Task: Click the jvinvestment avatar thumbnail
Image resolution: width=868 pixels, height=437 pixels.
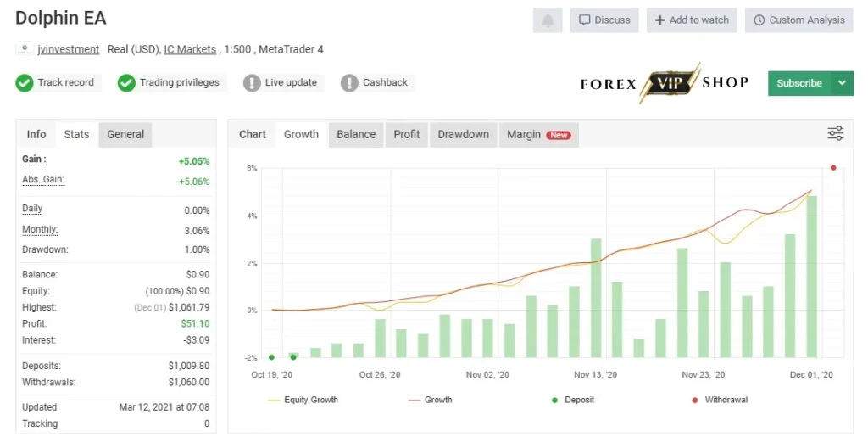Action: pyautogui.click(x=25, y=49)
